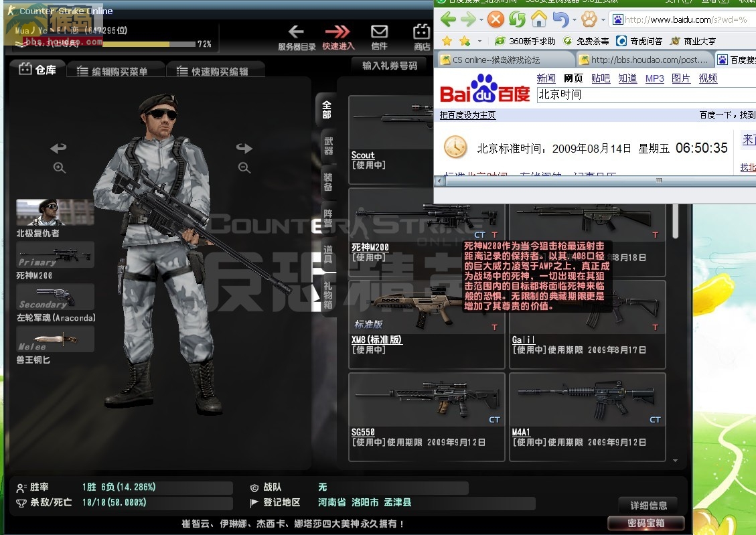
Task: Click the paw icon in browser toolbar
Action: [589, 19]
